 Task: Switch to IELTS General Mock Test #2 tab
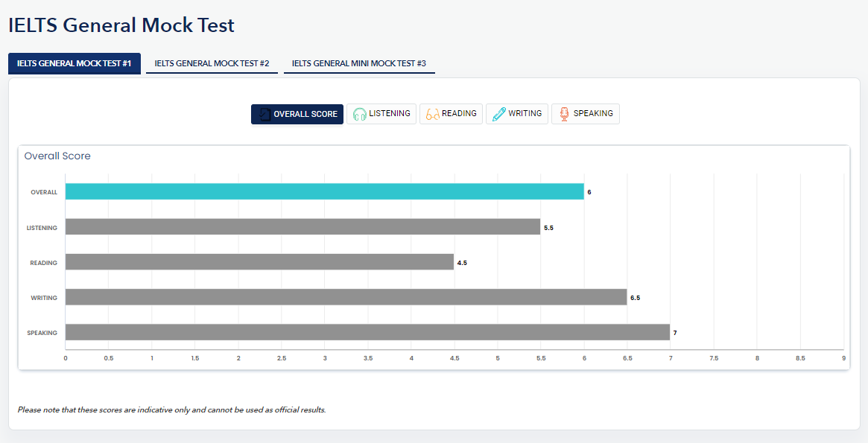212,63
